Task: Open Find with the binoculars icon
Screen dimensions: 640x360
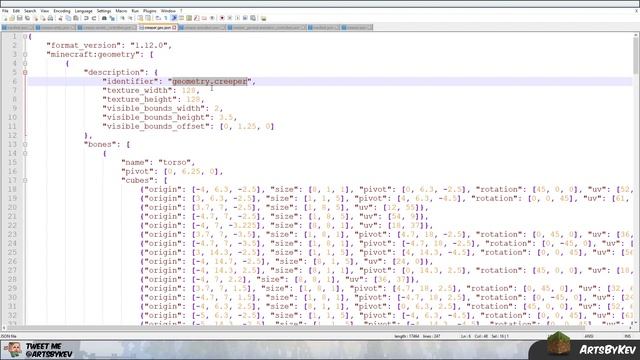Action: [104, 18]
